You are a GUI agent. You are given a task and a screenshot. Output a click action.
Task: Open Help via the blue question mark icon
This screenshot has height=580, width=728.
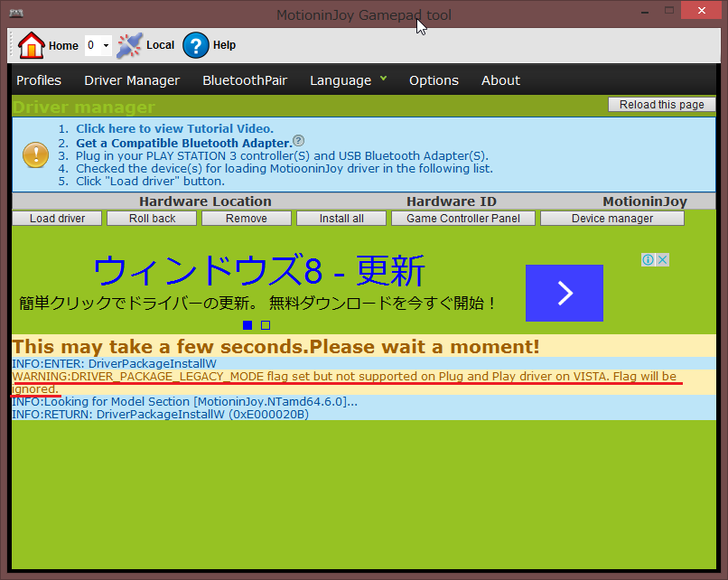click(x=197, y=45)
